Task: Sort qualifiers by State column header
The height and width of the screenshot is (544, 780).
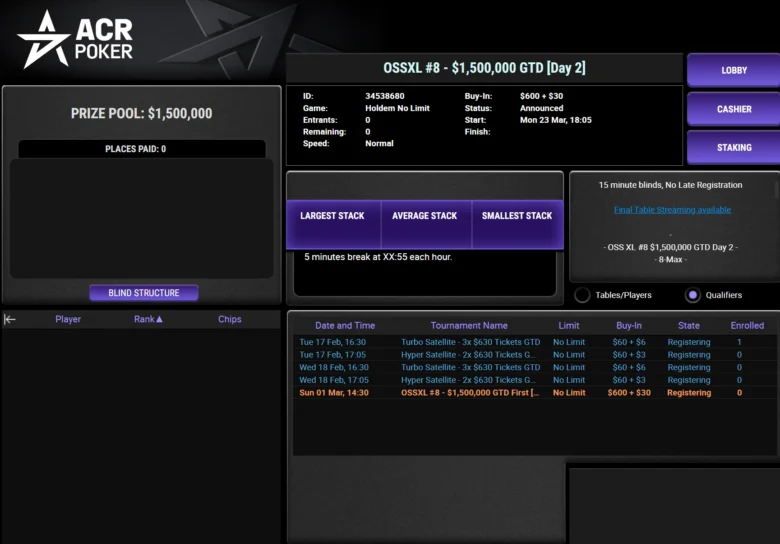Action: pos(688,326)
